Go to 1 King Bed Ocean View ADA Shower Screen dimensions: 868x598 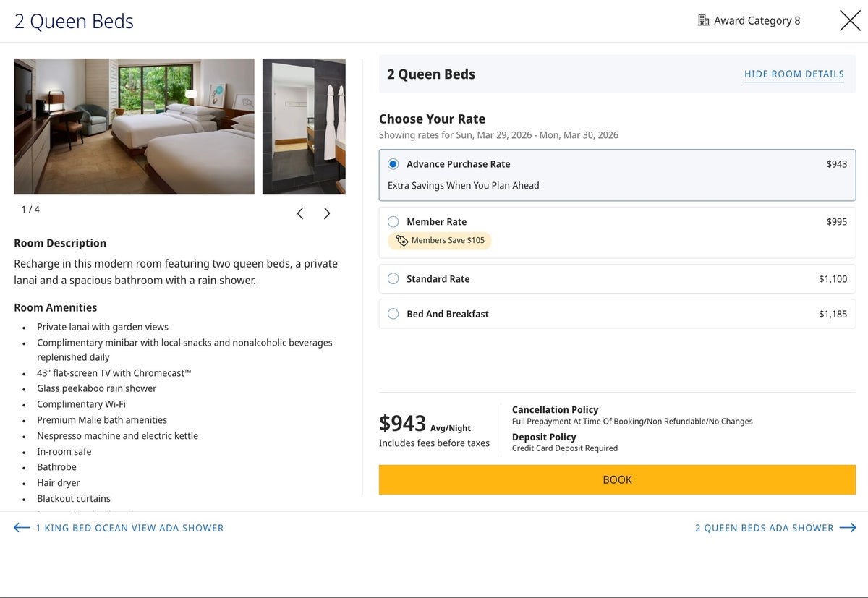pos(129,528)
